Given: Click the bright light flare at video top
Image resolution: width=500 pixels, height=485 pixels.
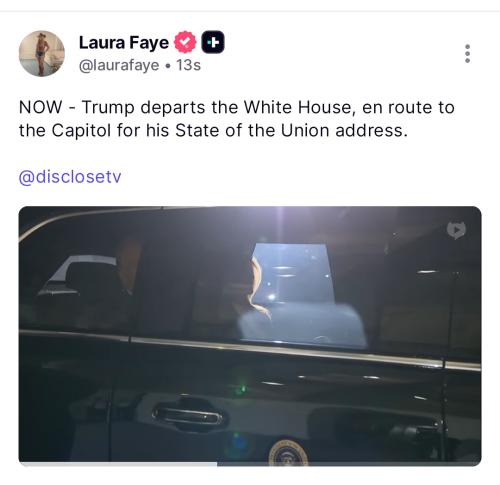Looking at the screenshot, I should click(x=280, y=220).
